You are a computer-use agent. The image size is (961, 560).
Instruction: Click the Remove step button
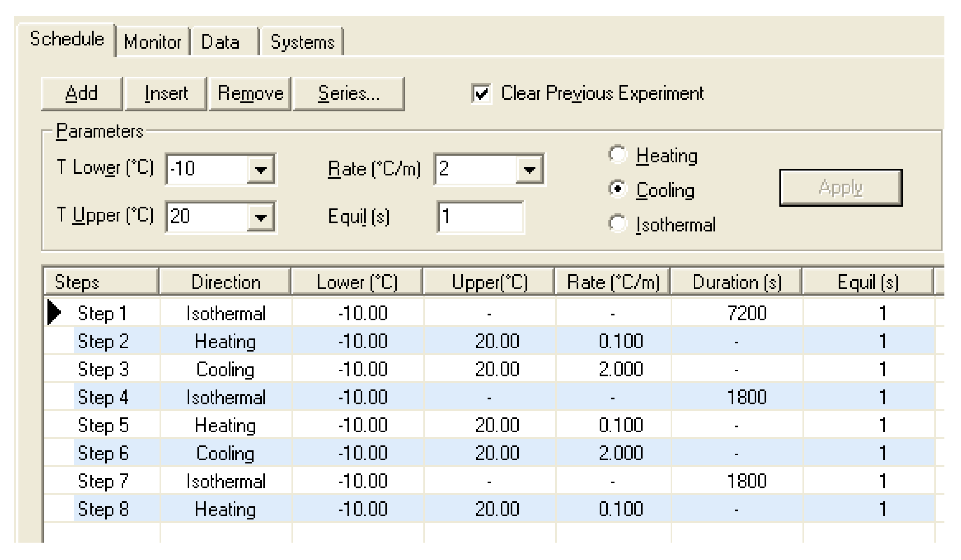pyautogui.click(x=250, y=94)
